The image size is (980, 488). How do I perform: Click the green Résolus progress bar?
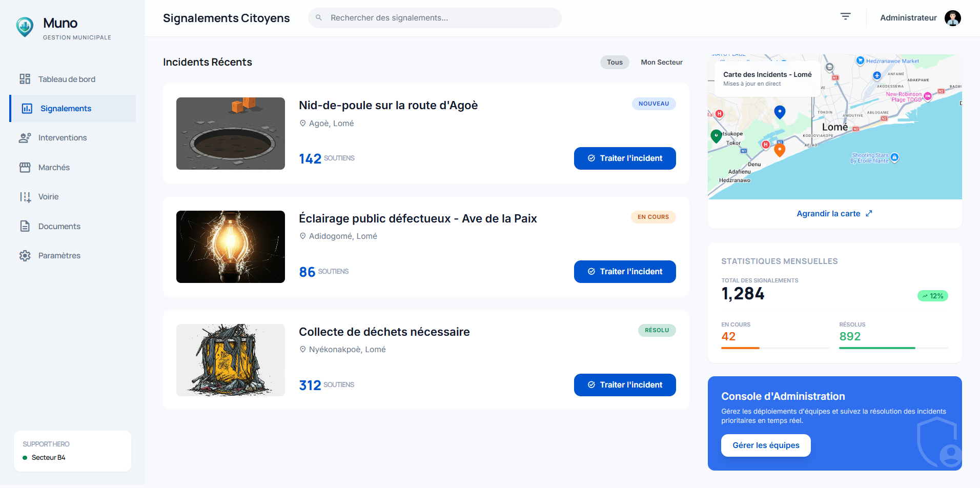click(876, 348)
